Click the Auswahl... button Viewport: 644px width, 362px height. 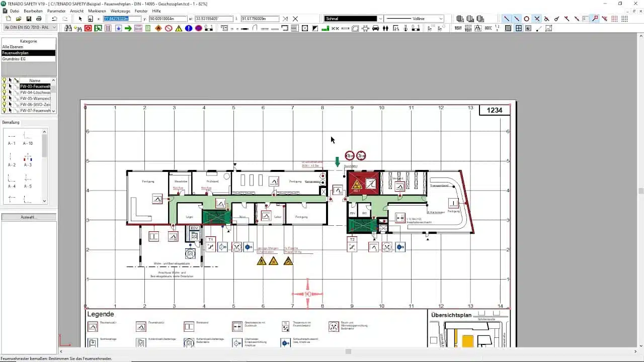(29, 217)
